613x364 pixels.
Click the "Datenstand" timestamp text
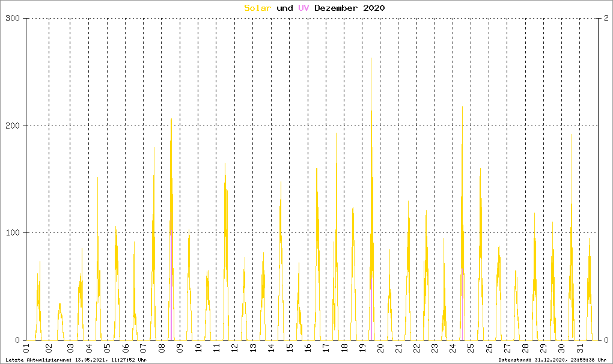point(552,360)
